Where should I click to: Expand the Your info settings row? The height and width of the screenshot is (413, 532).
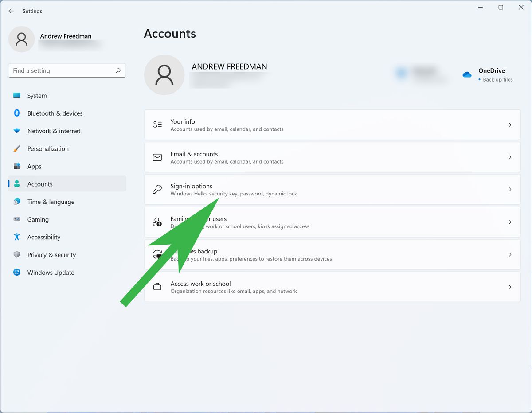click(x=509, y=125)
